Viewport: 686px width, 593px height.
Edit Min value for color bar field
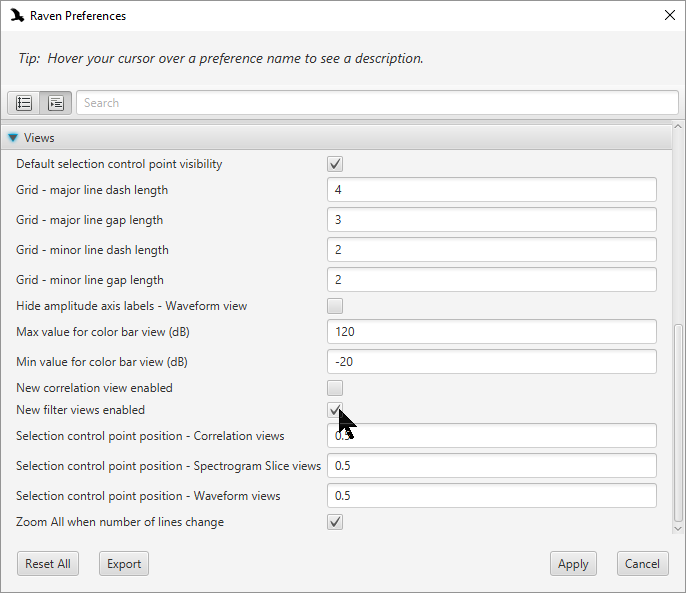(492, 362)
